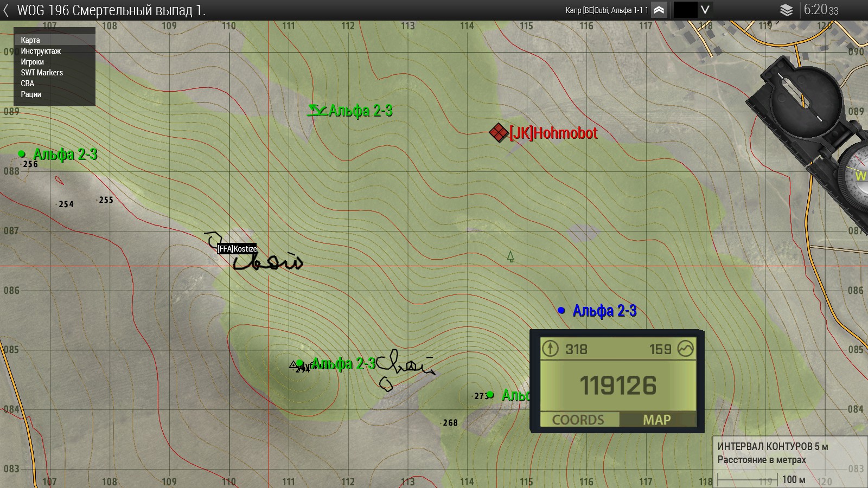The height and width of the screenshot is (488, 868).
Task: Click the GPS altitude mountain icon
Action: point(686,349)
